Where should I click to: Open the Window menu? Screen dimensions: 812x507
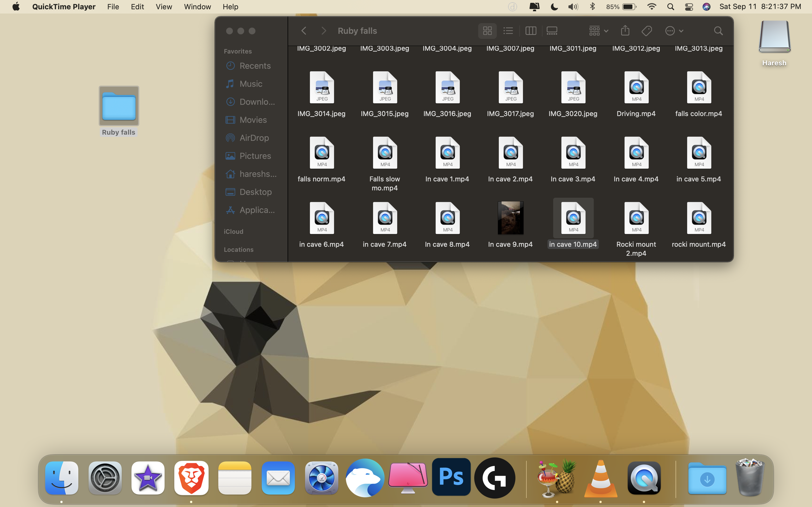tap(197, 7)
